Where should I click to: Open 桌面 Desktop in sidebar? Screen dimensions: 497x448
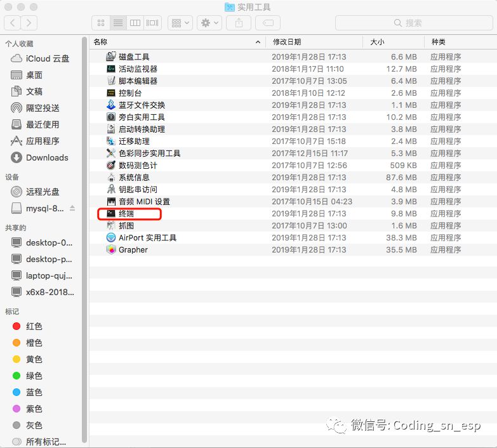click(x=27, y=75)
